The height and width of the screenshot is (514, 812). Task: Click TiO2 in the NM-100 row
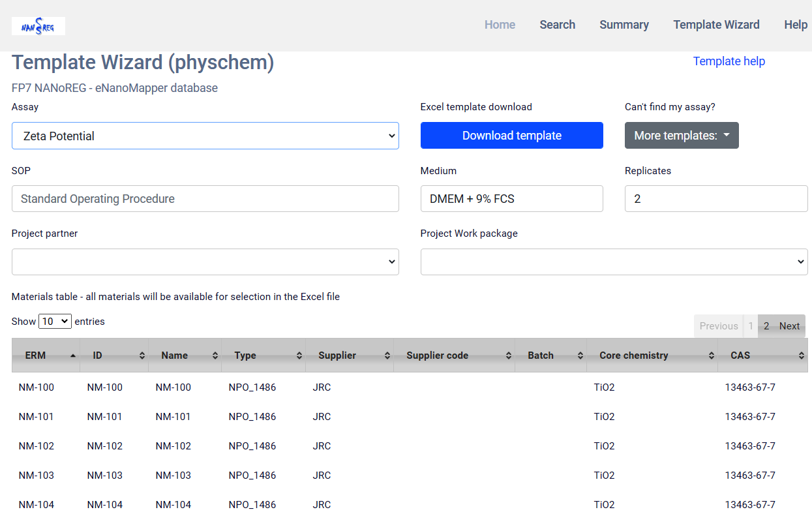(x=604, y=387)
